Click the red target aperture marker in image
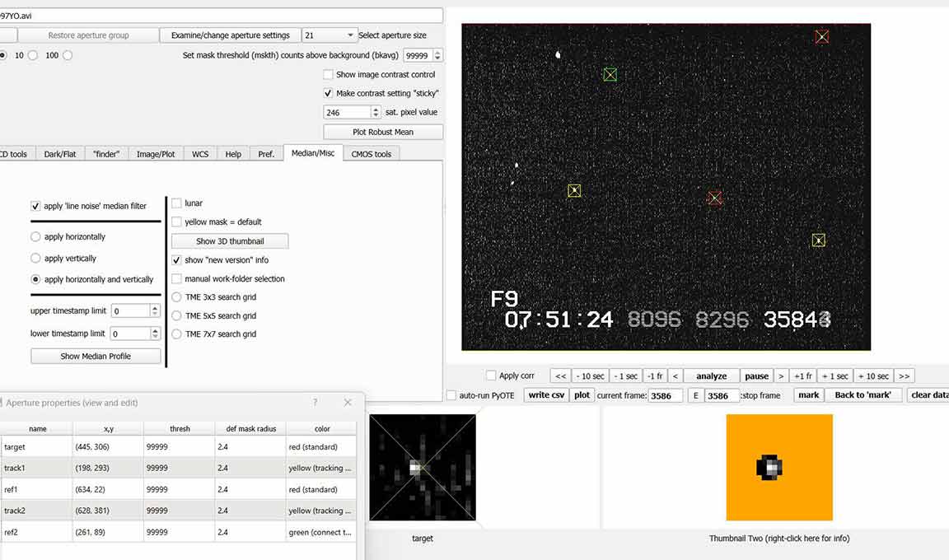The width and height of the screenshot is (949, 560). (715, 198)
